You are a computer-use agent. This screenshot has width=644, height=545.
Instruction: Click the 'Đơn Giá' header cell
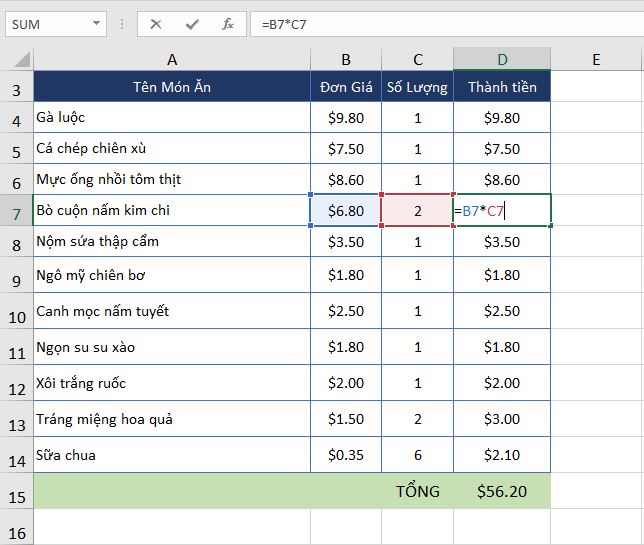point(346,87)
